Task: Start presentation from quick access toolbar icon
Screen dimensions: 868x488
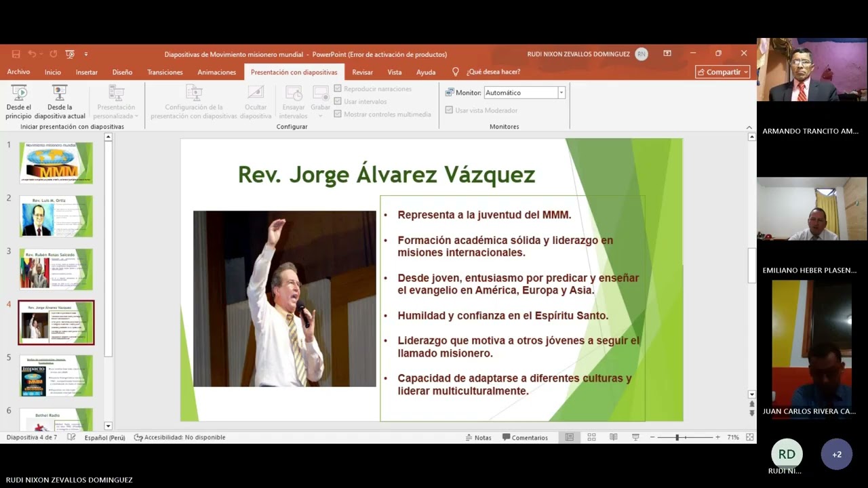Action: coord(70,54)
